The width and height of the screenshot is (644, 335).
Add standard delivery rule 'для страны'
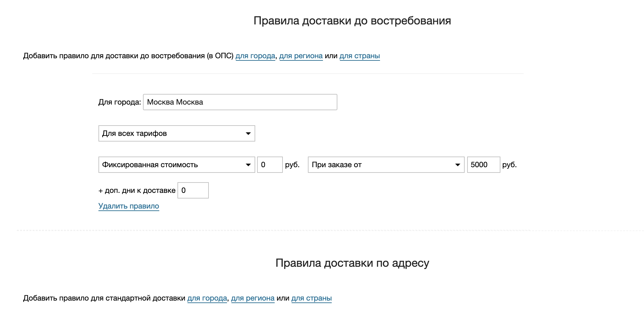(x=311, y=298)
